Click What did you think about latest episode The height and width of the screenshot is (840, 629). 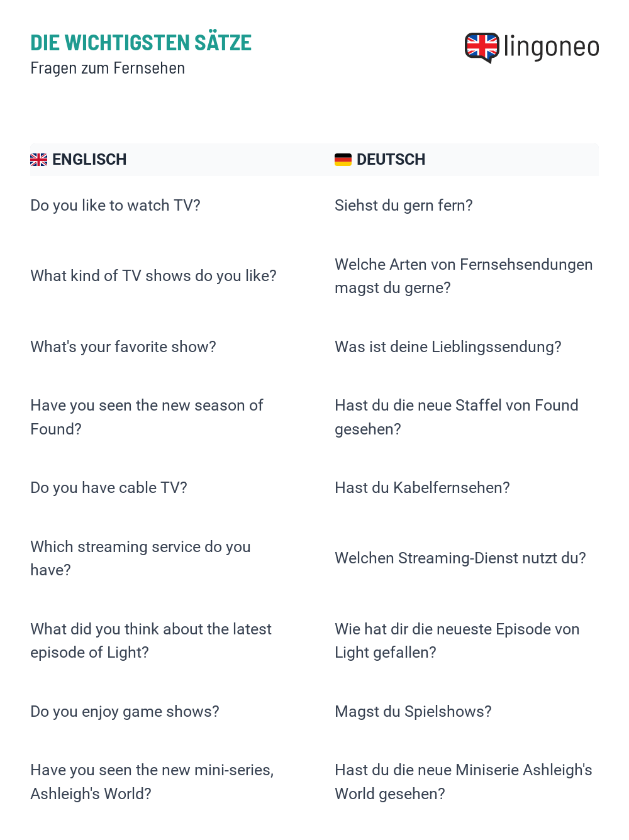[151, 641]
